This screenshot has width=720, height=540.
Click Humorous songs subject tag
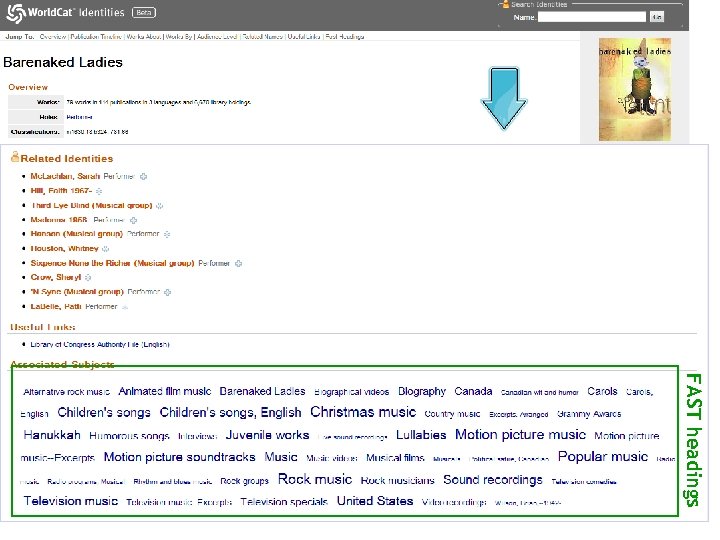click(129, 436)
